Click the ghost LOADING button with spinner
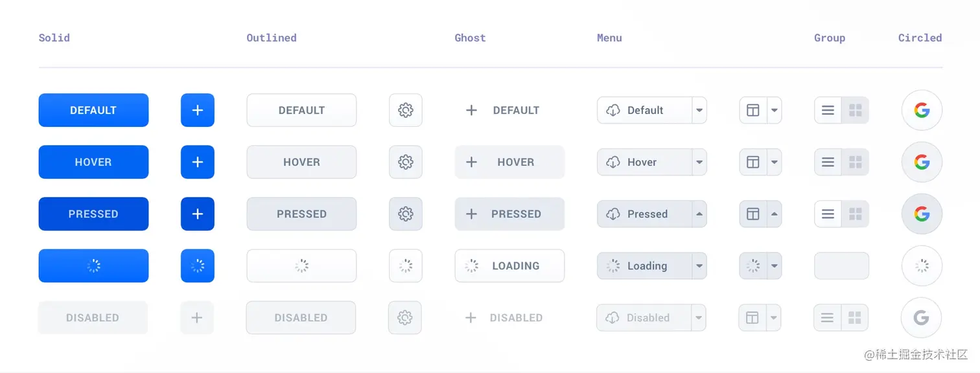This screenshot has width=980, height=373. [509, 266]
